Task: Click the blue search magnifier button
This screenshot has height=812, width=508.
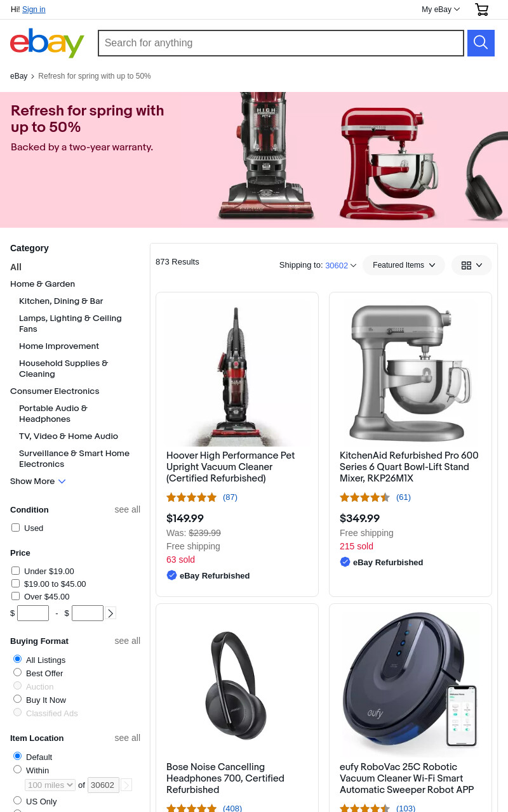Action: pyautogui.click(x=481, y=43)
